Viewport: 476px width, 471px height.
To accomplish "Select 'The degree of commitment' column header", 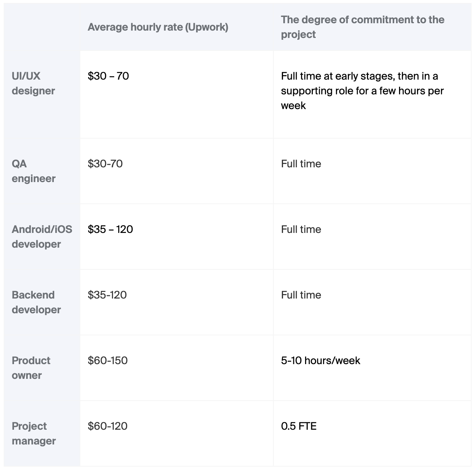I will pyautogui.click(x=363, y=27).
